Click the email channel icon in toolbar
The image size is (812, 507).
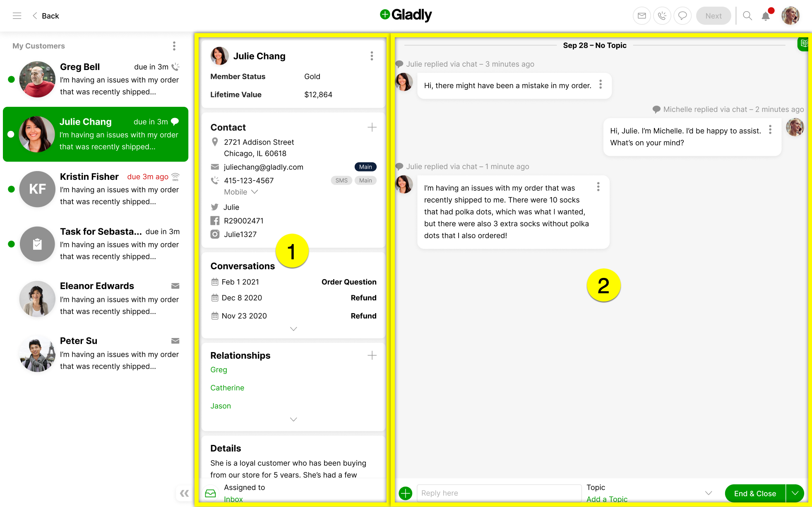click(x=641, y=16)
